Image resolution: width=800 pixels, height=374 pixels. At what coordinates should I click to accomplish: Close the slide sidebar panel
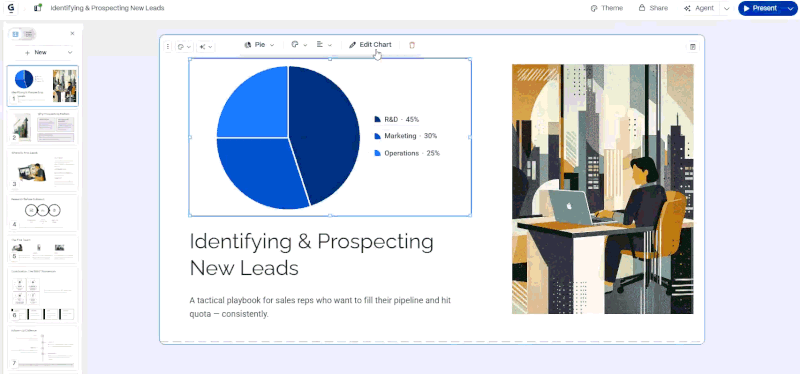coord(72,34)
